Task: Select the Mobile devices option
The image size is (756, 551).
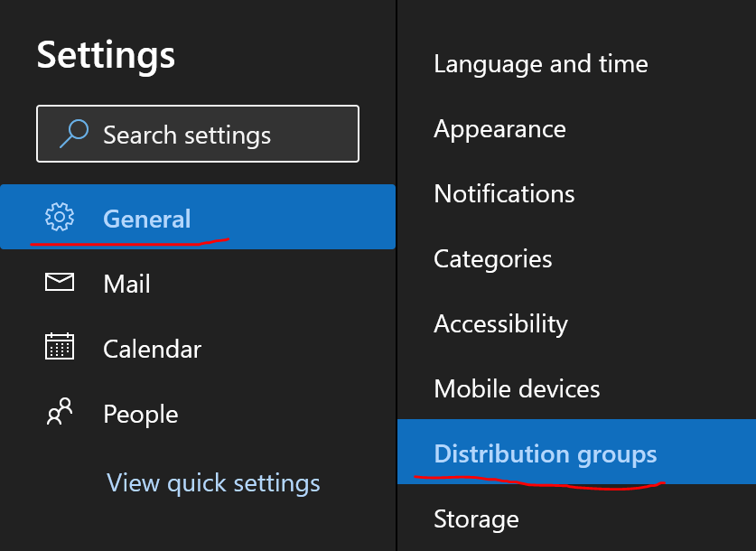Action: coord(517,389)
